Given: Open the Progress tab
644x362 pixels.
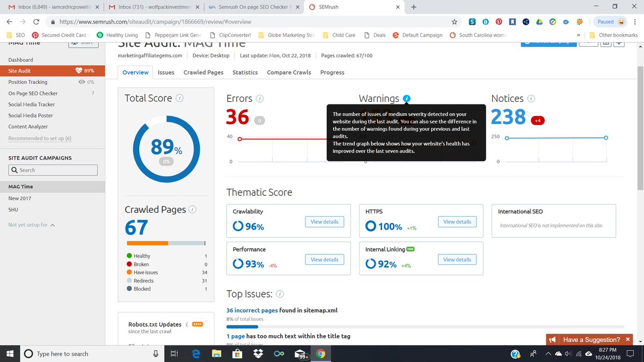Looking at the screenshot, I should [x=332, y=72].
